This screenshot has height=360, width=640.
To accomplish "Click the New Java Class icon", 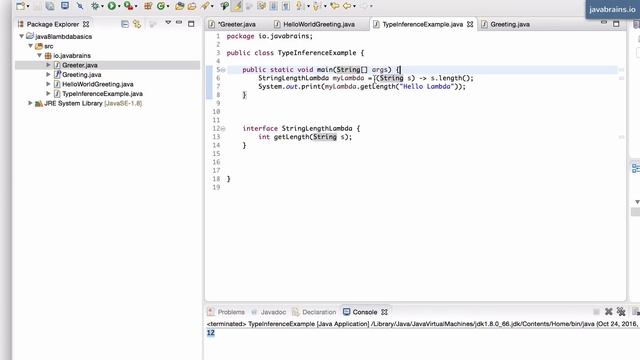I will (x=161, y=6).
